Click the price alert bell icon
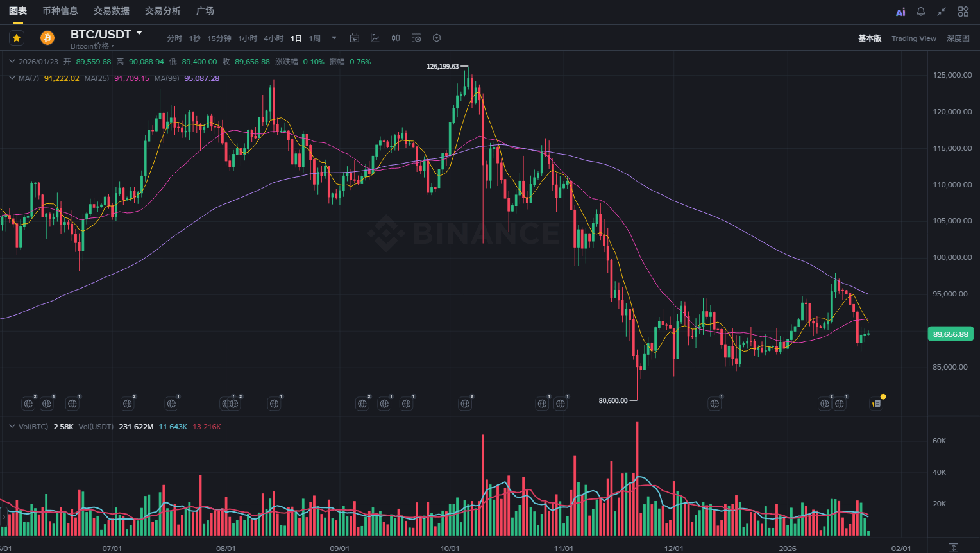The width and height of the screenshot is (980, 553). 920,12
